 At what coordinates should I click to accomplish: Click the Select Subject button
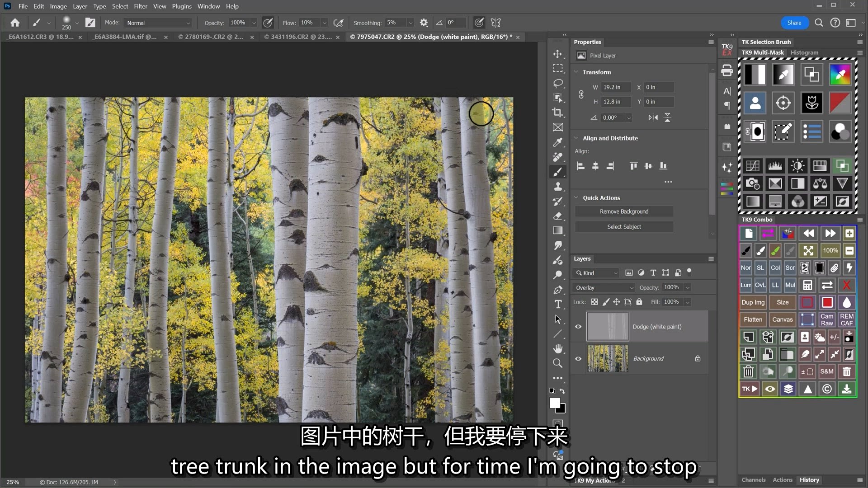(x=624, y=227)
